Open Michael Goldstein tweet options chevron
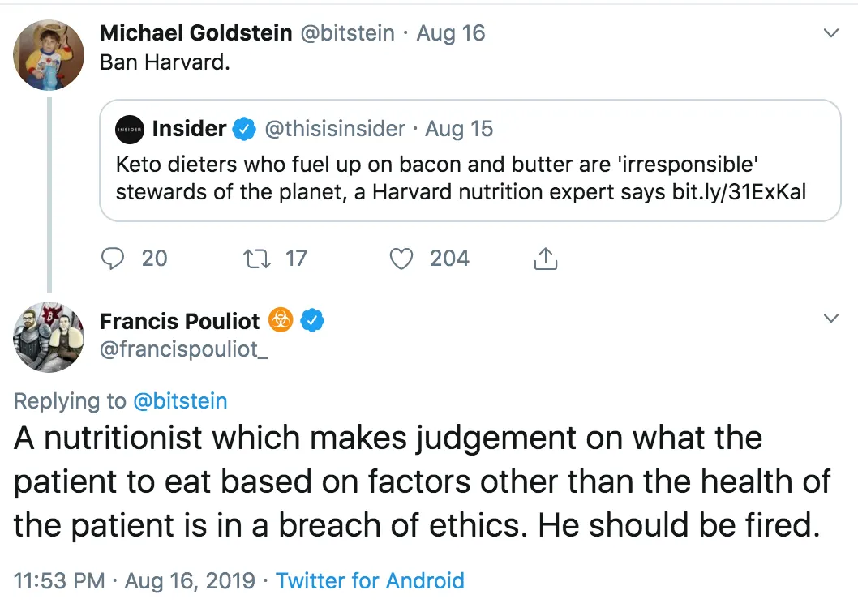 (x=831, y=33)
